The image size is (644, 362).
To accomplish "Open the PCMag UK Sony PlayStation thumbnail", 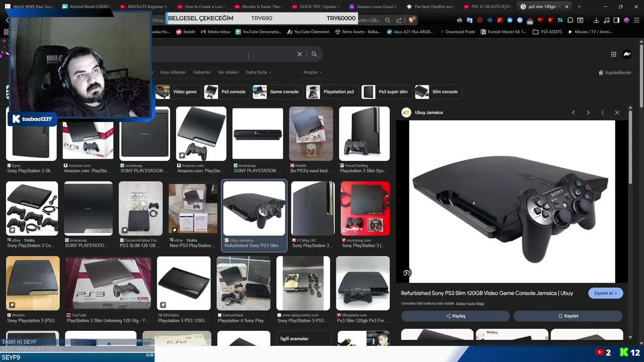I will tap(312, 209).
